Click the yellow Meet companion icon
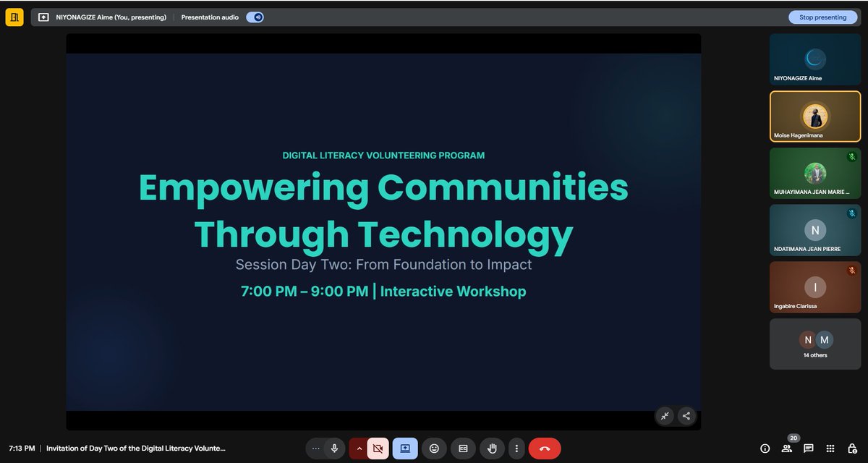This screenshot has height=463, width=868. (14, 17)
